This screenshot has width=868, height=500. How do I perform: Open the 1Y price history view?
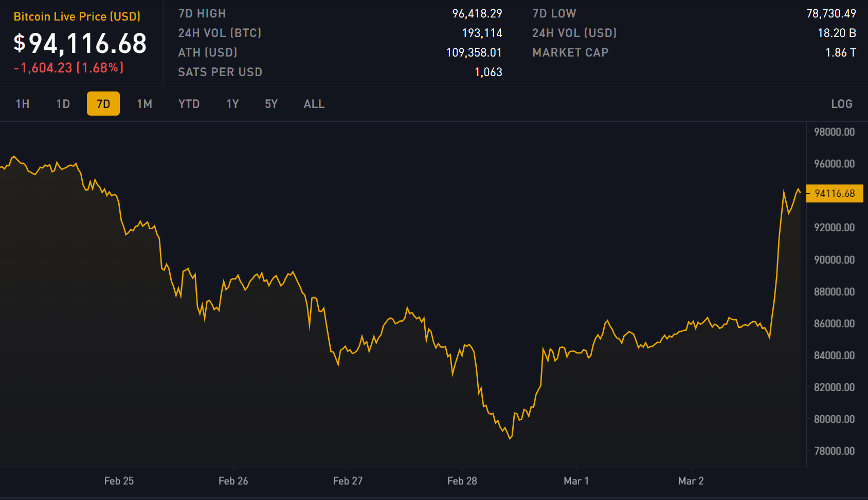point(232,103)
